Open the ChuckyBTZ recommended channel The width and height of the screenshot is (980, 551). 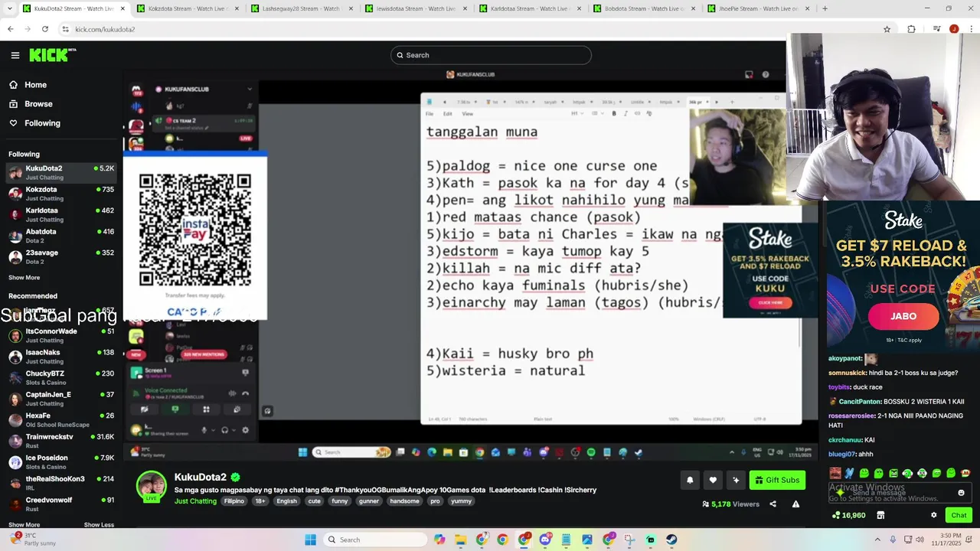(61, 377)
